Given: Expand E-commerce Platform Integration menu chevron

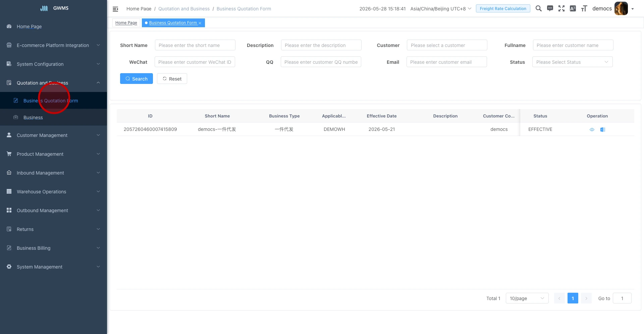Looking at the screenshot, I should [x=98, y=45].
